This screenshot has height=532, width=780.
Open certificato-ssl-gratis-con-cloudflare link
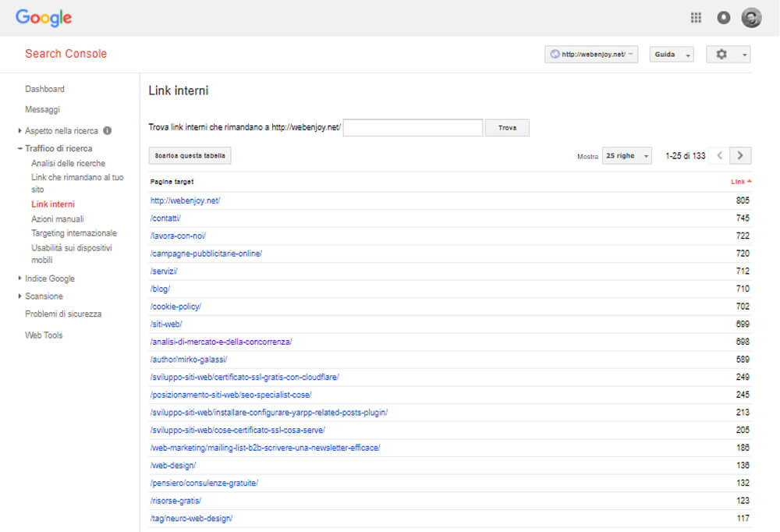coord(245,378)
